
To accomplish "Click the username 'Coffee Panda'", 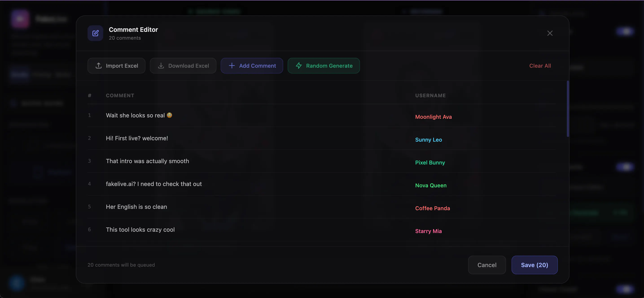I will click(432, 208).
